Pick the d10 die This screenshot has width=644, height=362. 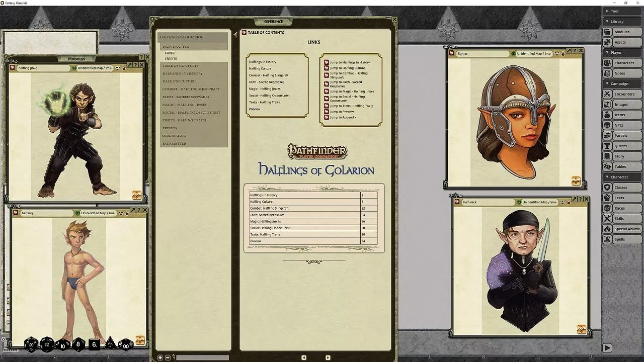[x=62, y=345]
